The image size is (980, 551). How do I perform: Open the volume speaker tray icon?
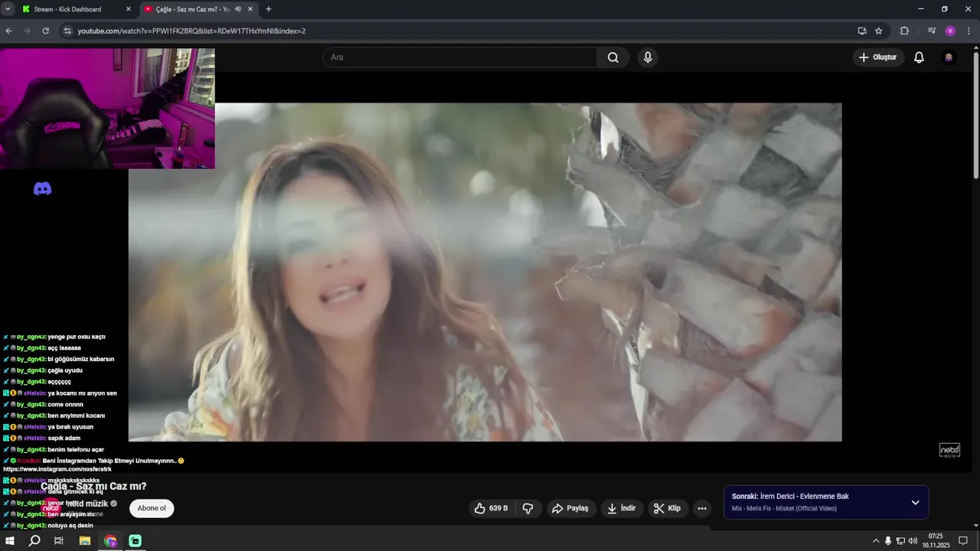[x=913, y=540]
